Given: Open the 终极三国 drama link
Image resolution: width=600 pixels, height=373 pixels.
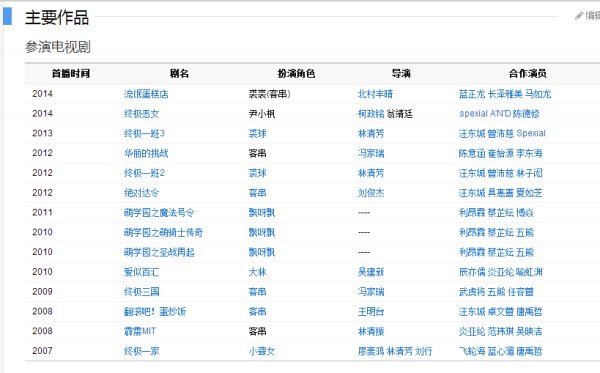Looking at the screenshot, I should (x=142, y=292).
